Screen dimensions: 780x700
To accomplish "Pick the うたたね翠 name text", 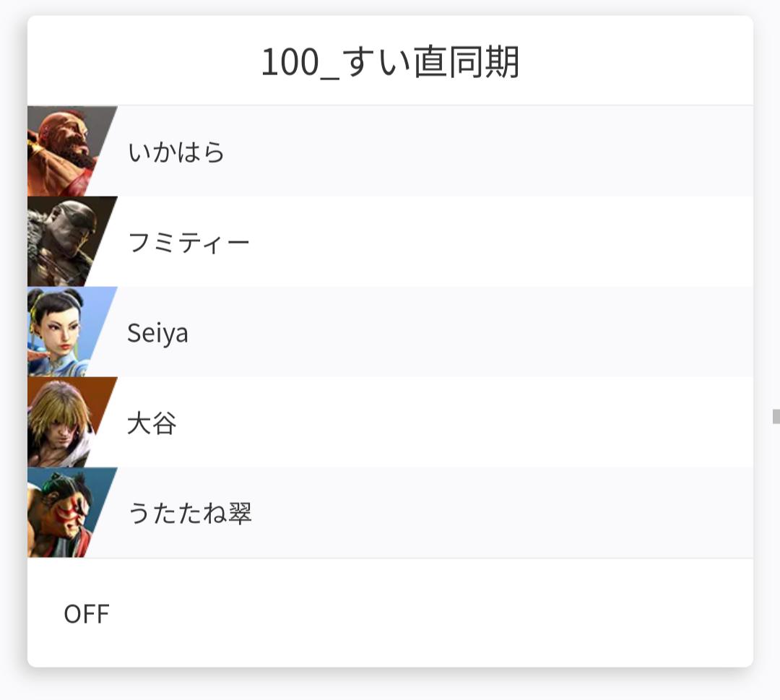I will click(x=189, y=514).
